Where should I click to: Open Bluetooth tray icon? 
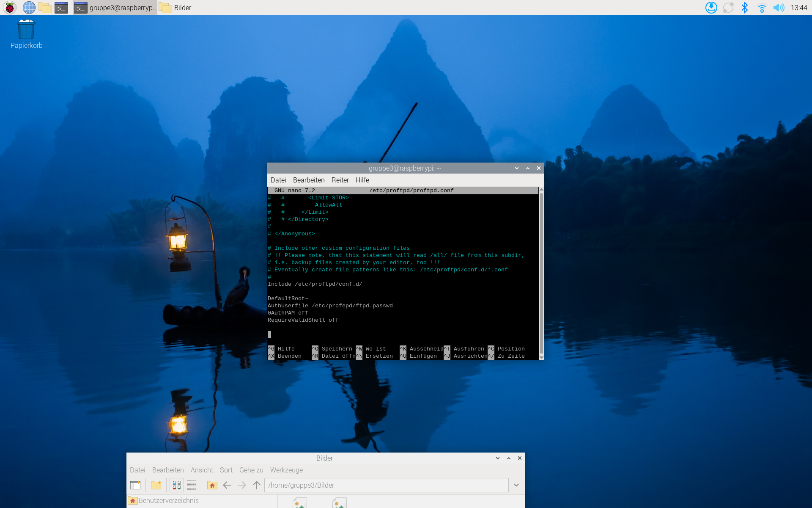coord(745,8)
